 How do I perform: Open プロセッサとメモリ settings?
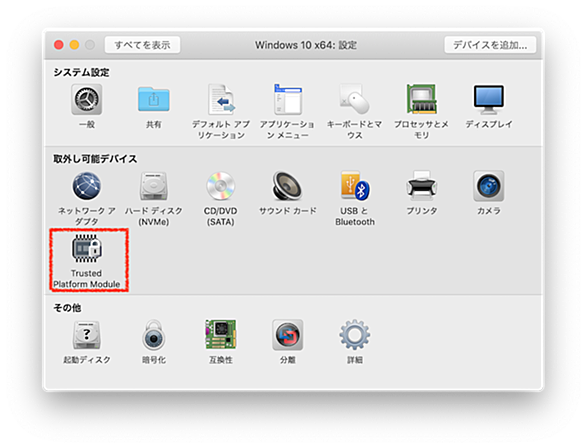(422, 99)
